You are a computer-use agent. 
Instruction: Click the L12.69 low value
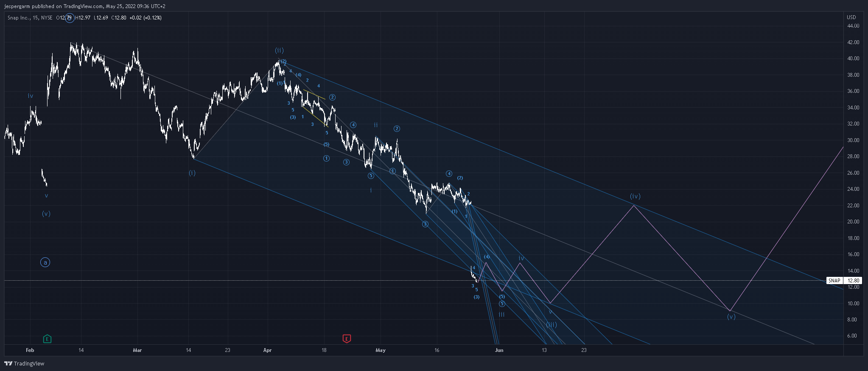click(101, 18)
